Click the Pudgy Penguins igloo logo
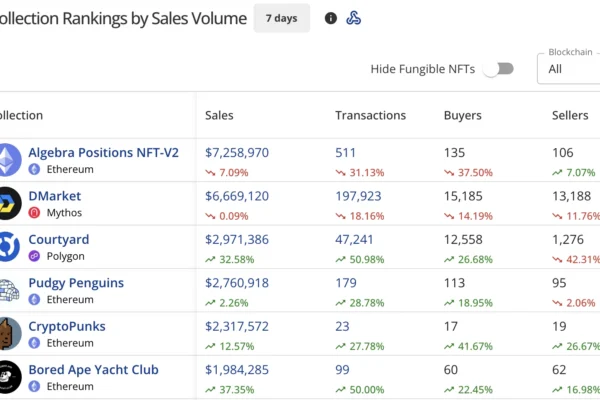 click(x=9, y=290)
